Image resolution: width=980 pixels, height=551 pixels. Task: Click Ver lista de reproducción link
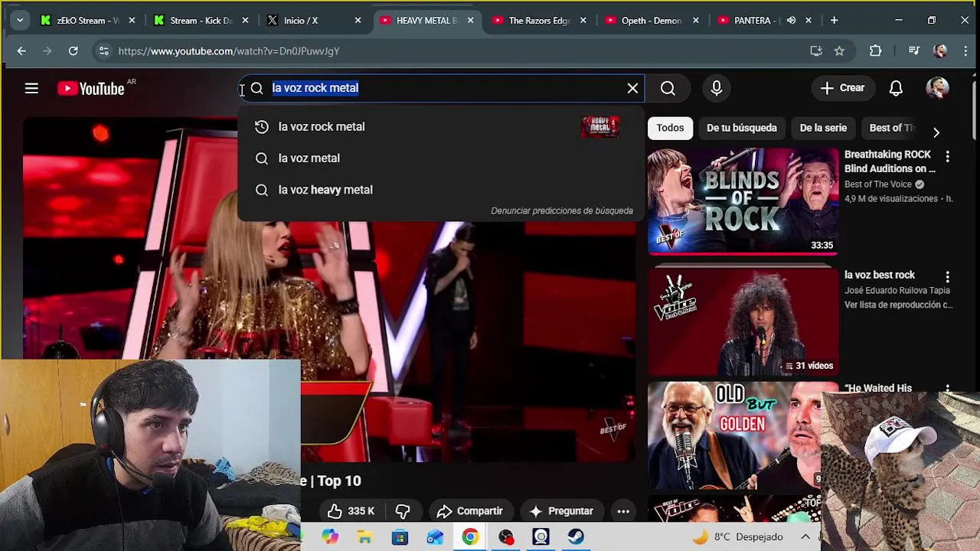899,305
